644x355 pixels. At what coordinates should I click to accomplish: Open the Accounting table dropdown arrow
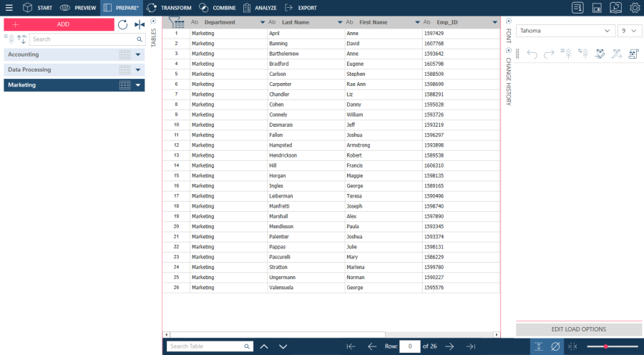pos(138,54)
